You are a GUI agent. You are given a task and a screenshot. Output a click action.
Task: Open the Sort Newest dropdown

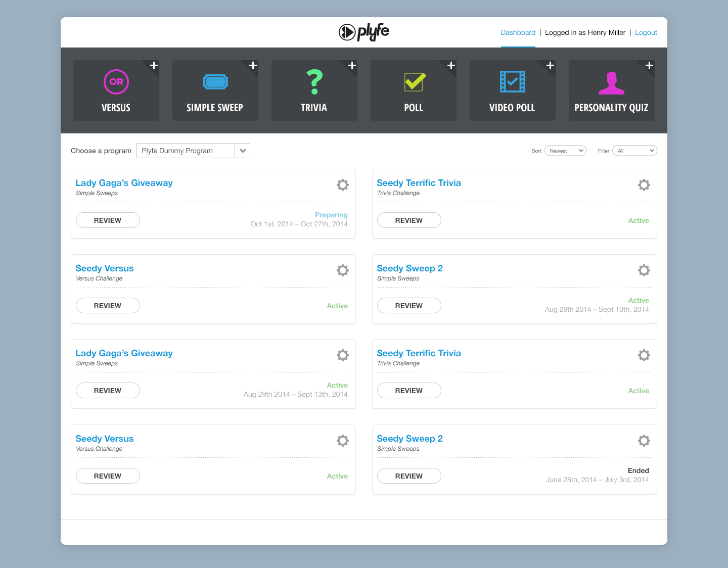coord(566,151)
